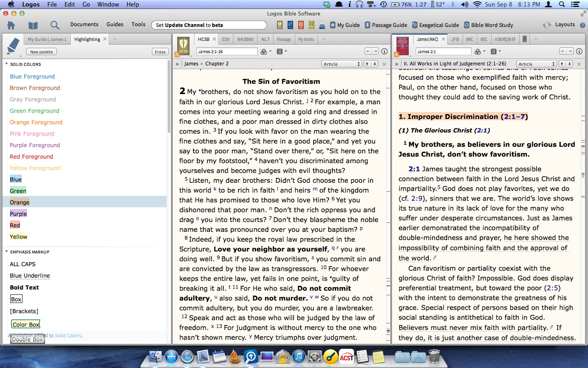Open the Help question mark icon

pyautogui.click(x=583, y=25)
